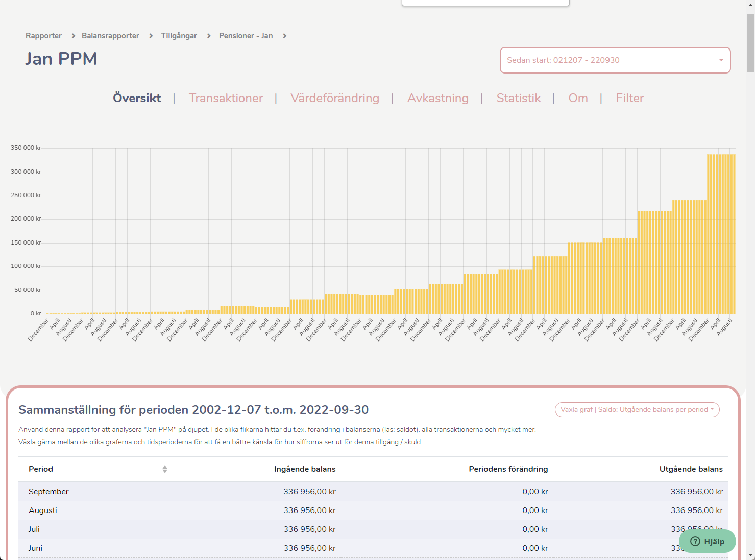Open the Hjälp help button
755x560 pixels.
(x=708, y=541)
